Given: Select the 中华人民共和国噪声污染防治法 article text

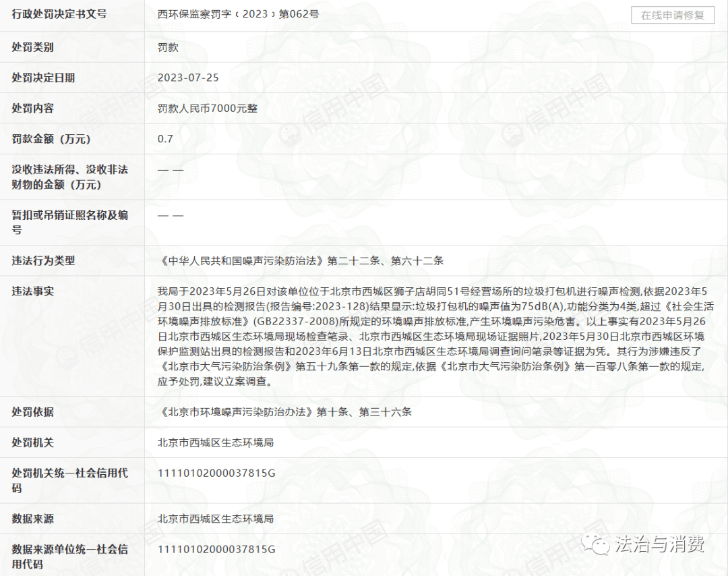Looking at the screenshot, I should point(301,260).
